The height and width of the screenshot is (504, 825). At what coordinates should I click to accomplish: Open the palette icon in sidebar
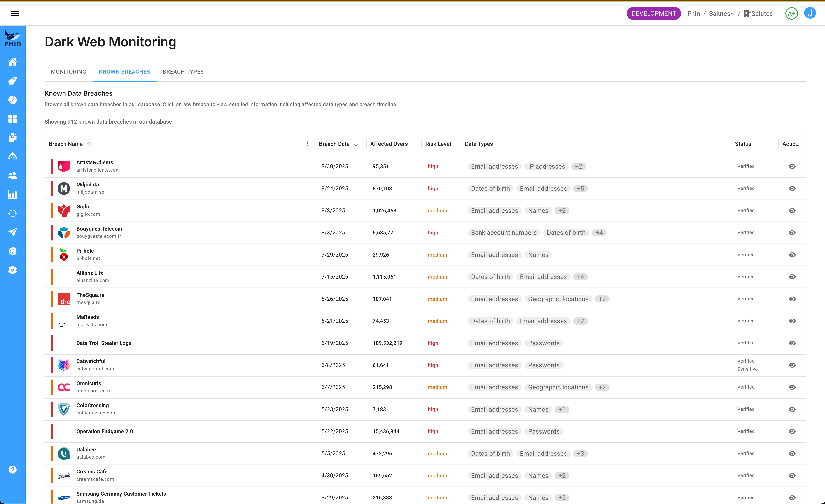click(13, 251)
